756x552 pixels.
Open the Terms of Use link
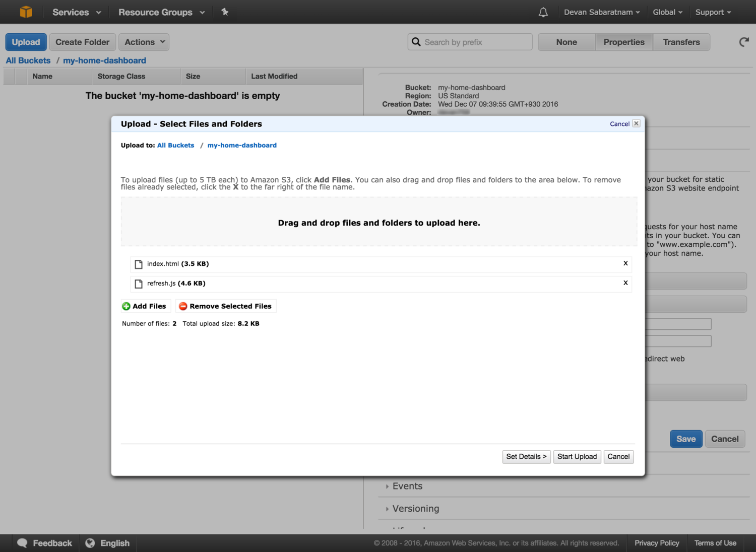pos(715,543)
